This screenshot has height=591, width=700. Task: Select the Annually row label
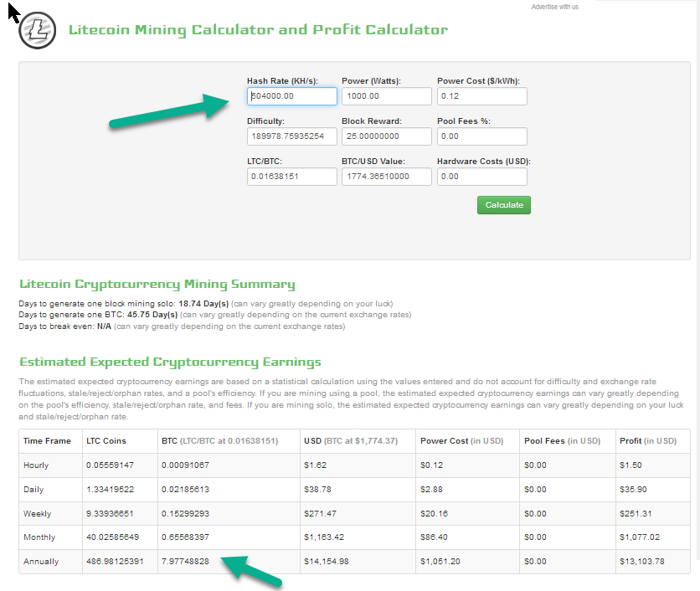point(41,562)
